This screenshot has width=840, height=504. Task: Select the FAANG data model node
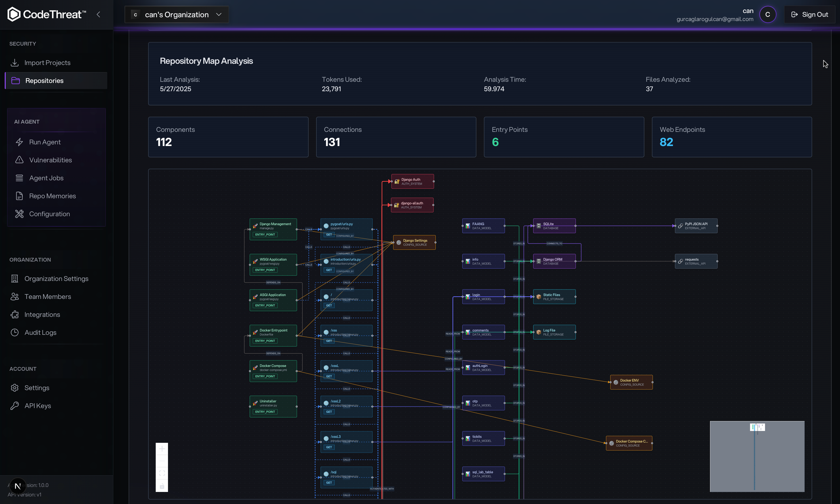(483, 226)
